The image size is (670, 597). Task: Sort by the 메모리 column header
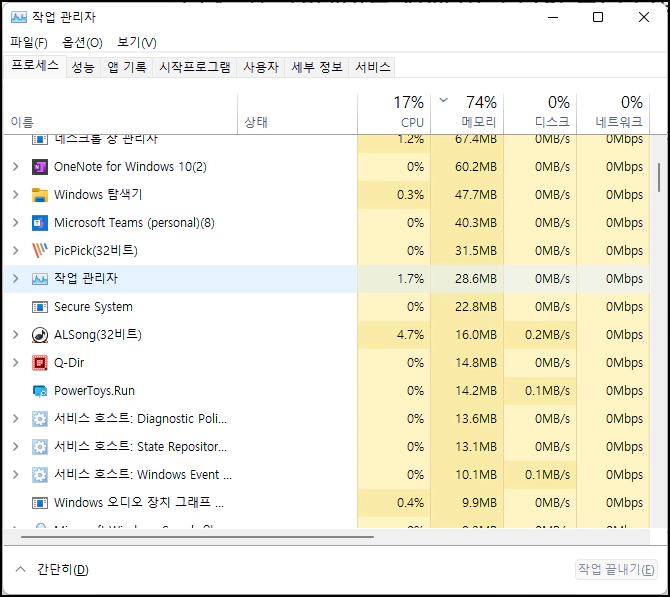click(x=467, y=113)
